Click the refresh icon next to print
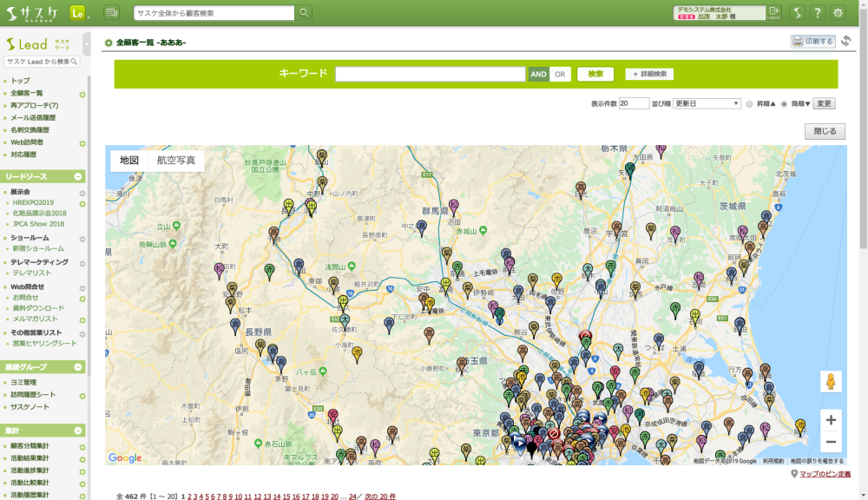The height and width of the screenshot is (500, 868). pyautogui.click(x=845, y=41)
